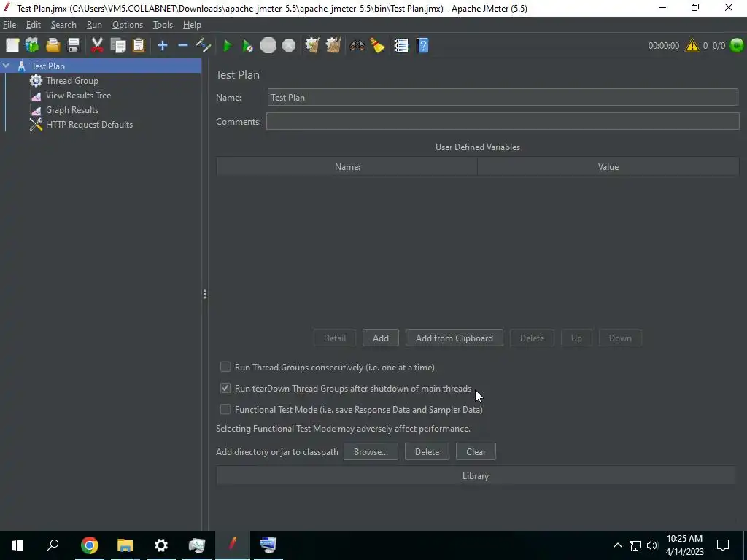Collapse all nodes with minus icon

183,46
